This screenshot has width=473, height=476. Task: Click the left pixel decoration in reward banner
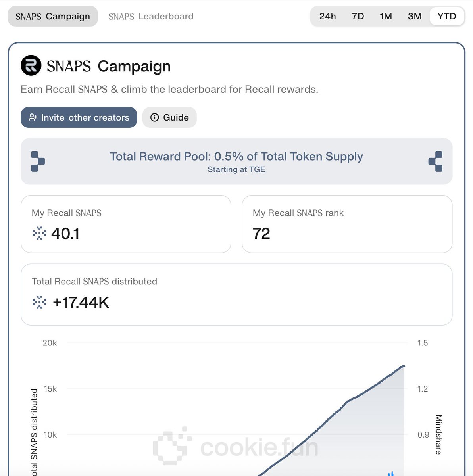(38, 161)
